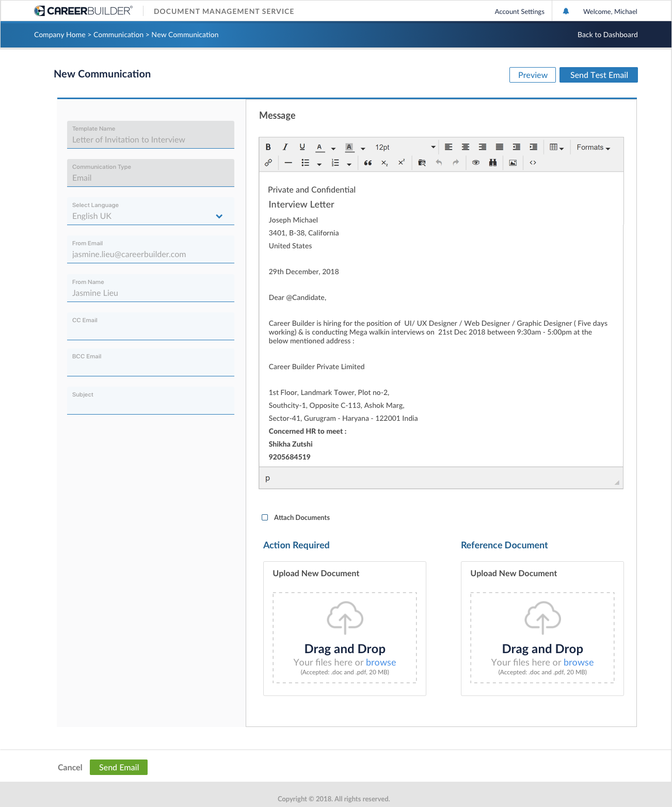
Task: Apply background highlight color button
Action: tap(349, 147)
